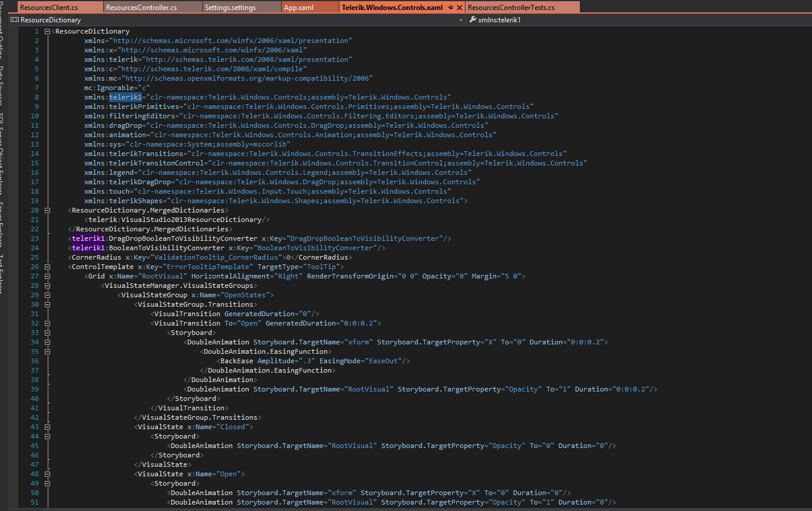The width and height of the screenshot is (812, 511).
Task: Click the xmlns:animation declaration
Action: click(x=290, y=135)
